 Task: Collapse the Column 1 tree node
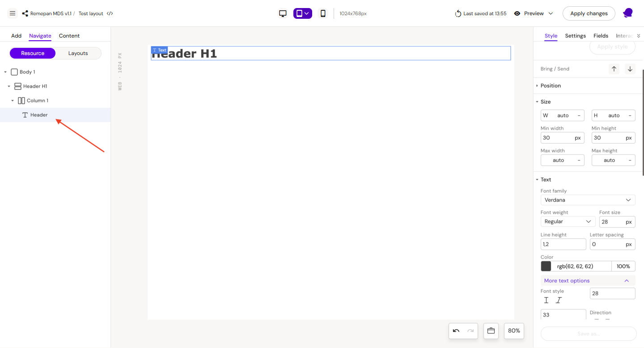(x=13, y=101)
